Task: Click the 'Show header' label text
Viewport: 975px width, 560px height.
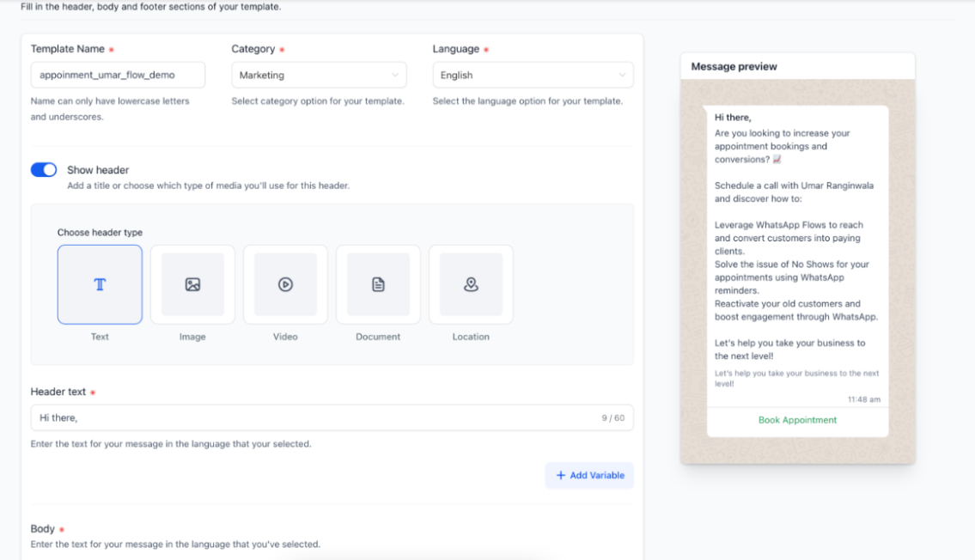Action: 98,170
